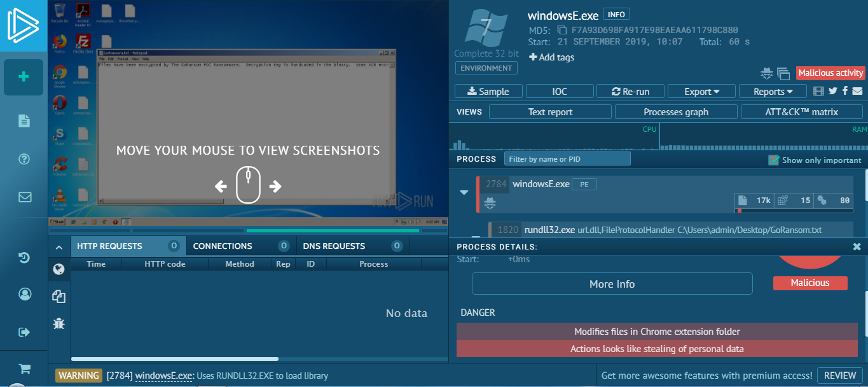This screenshot has height=387, width=868.
Task: Click the HTTP code column header
Action: [165, 264]
